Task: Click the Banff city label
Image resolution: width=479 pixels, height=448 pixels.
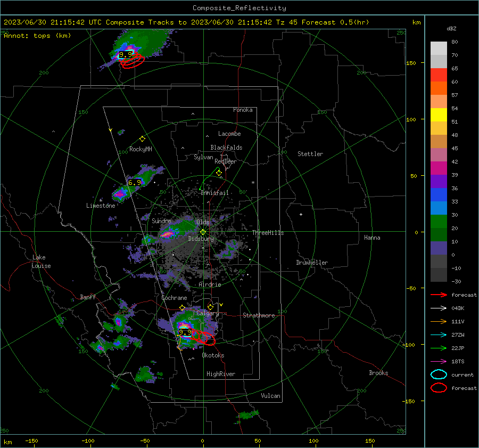Action: (x=88, y=297)
